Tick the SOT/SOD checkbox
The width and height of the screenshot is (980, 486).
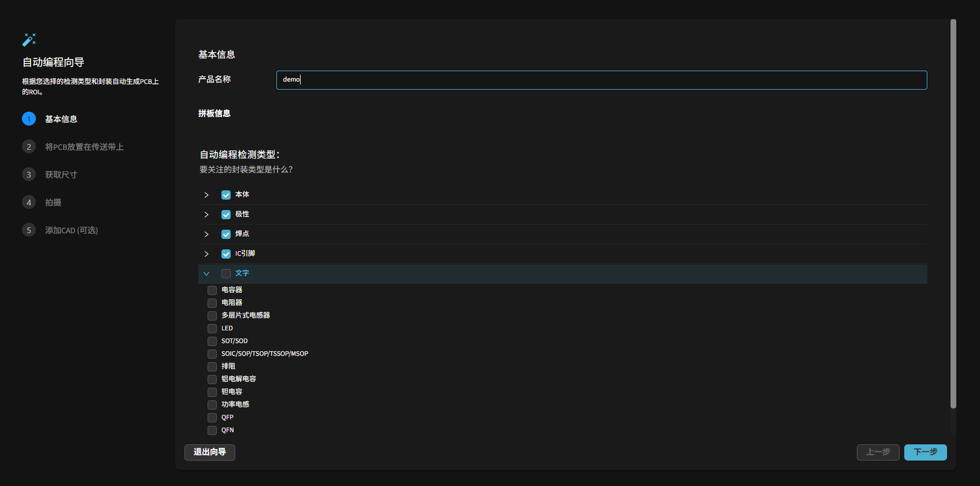pyautogui.click(x=212, y=341)
